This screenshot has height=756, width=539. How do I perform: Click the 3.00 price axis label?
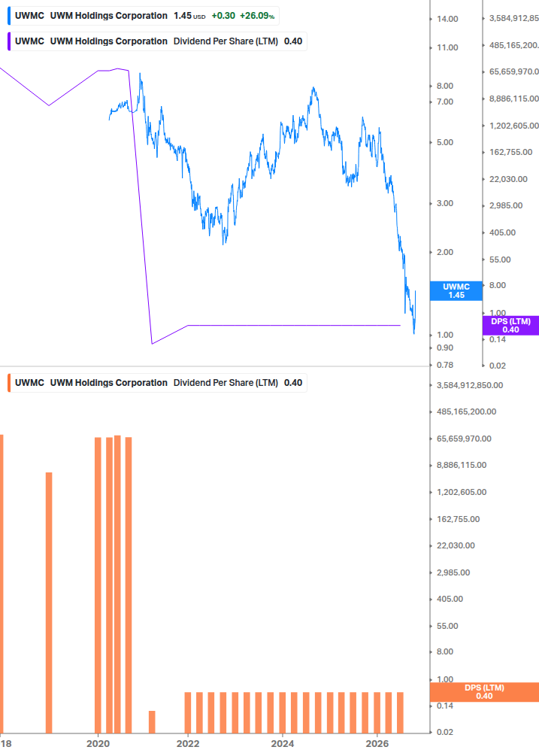tap(445, 203)
